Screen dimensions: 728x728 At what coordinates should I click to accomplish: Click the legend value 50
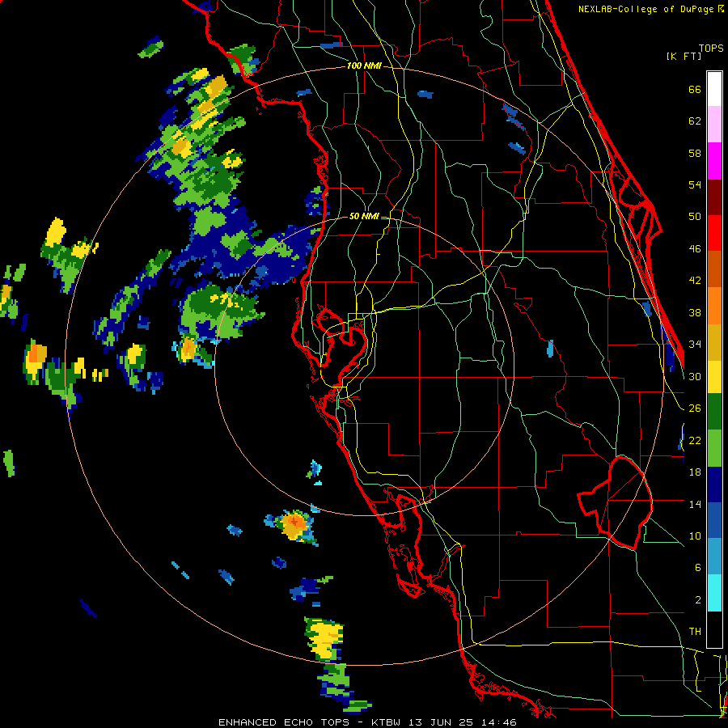(695, 217)
